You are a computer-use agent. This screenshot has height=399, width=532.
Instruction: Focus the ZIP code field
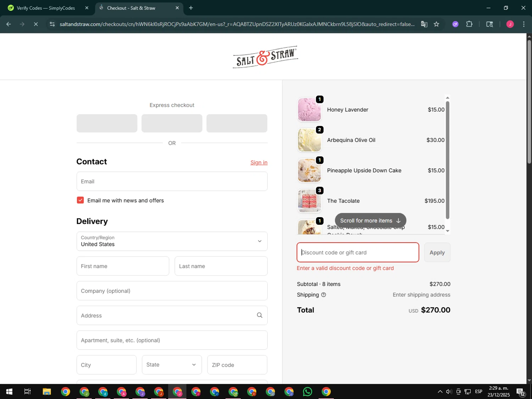[x=237, y=365]
